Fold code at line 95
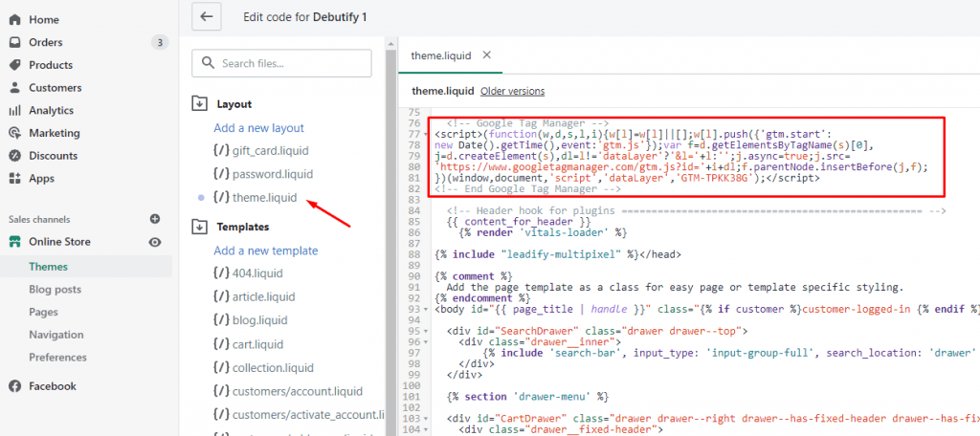Viewport: 980px width, 436px height. click(427, 331)
